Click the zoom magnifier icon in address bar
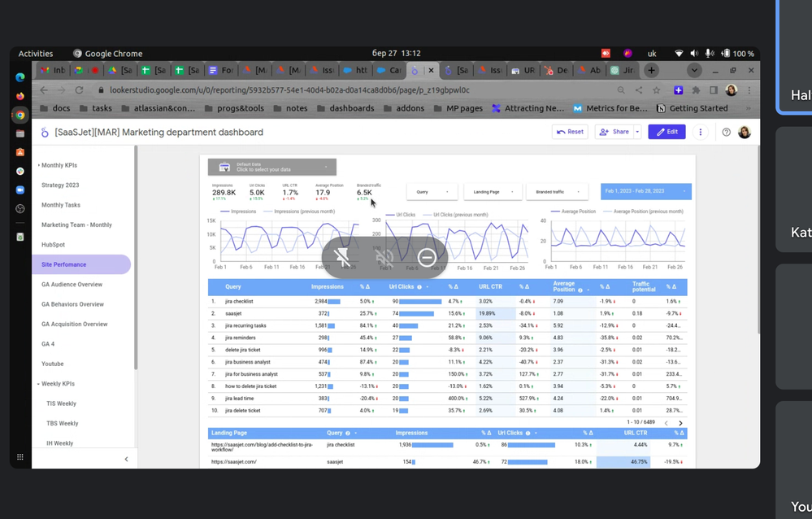Screen dimensions: 812x519 coord(621,90)
